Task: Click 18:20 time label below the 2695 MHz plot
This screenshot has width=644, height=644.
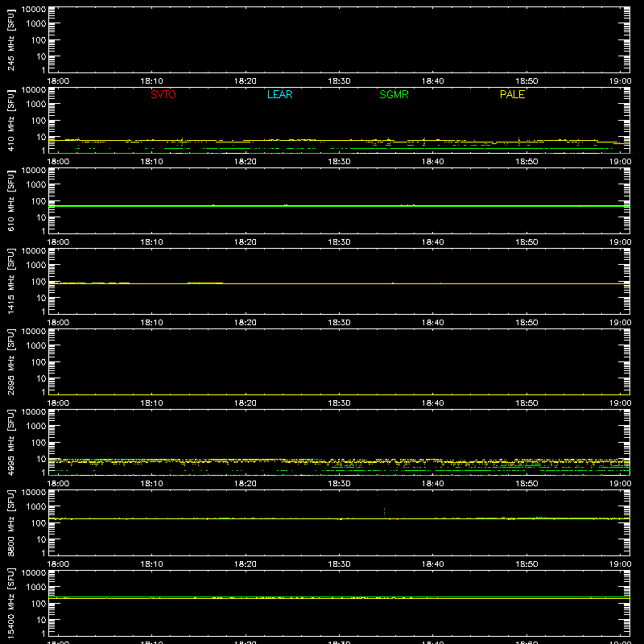Action: (x=246, y=403)
